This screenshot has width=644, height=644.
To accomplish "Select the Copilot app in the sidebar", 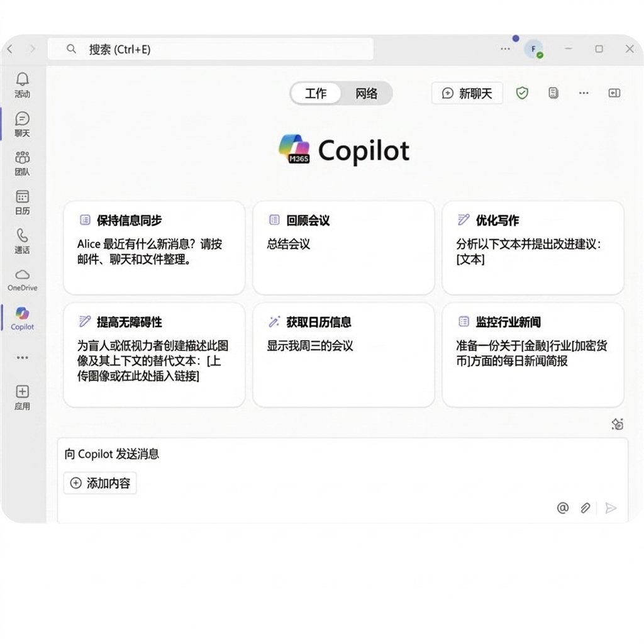I will (x=22, y=318).
